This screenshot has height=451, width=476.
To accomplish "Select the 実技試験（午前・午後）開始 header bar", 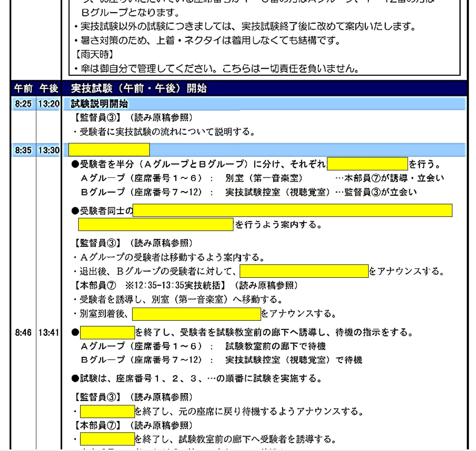I will coord(139,88).
